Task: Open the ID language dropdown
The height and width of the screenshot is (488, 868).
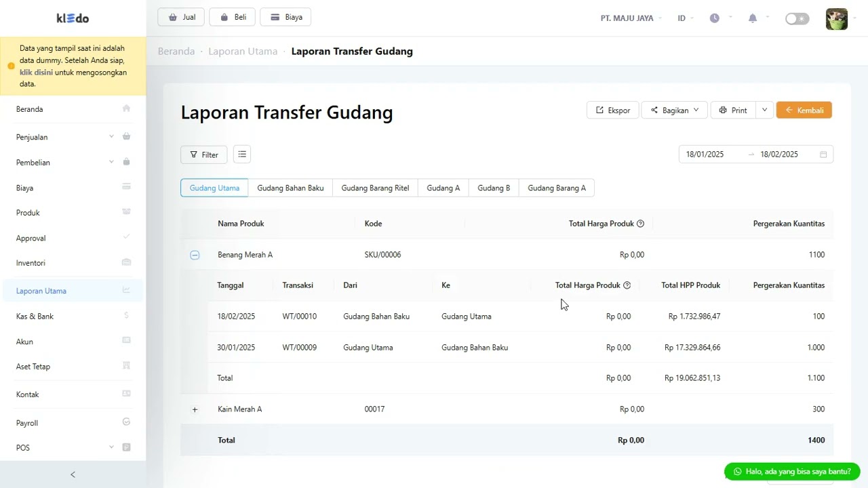Action: click(x=686, y=18)
